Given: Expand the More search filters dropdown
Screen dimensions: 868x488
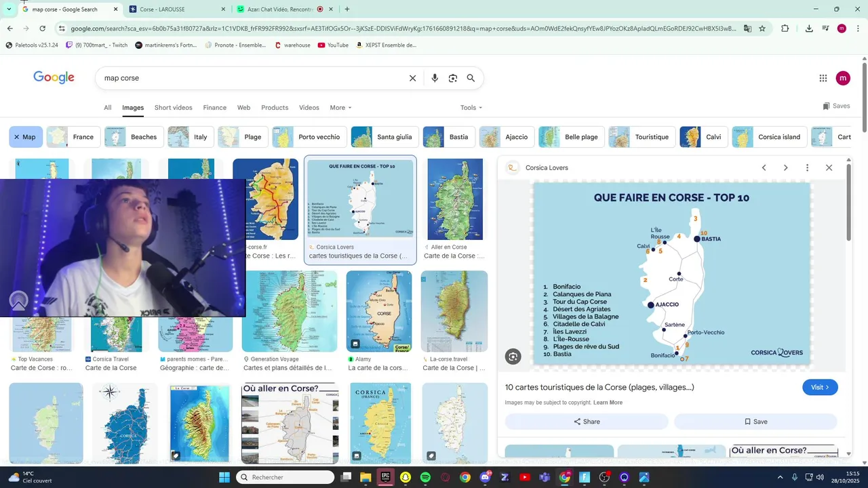Looking at the screenshot, I should click(x=341, y=108).
